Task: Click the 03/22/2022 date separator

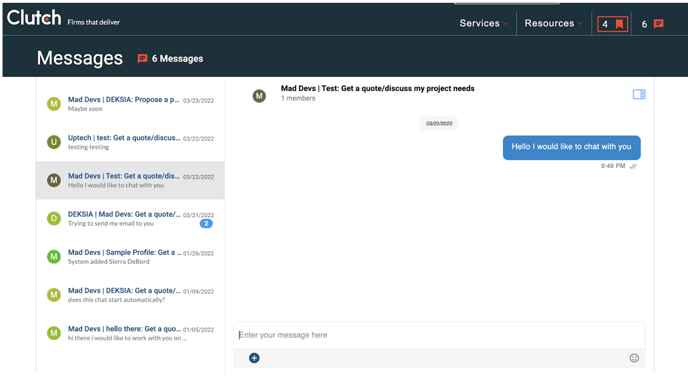Action: pyautogui.click(x=439, y=124)
